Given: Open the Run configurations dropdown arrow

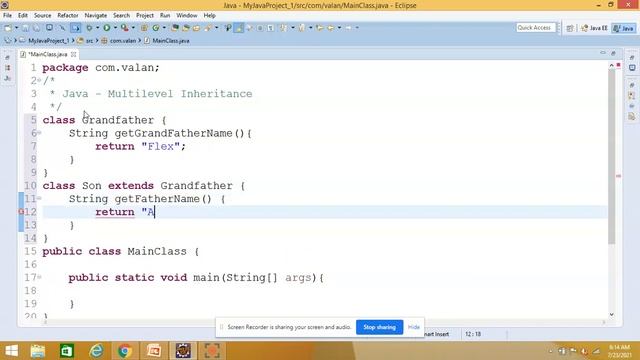Looking at the screenshot, I should [116, 28].
